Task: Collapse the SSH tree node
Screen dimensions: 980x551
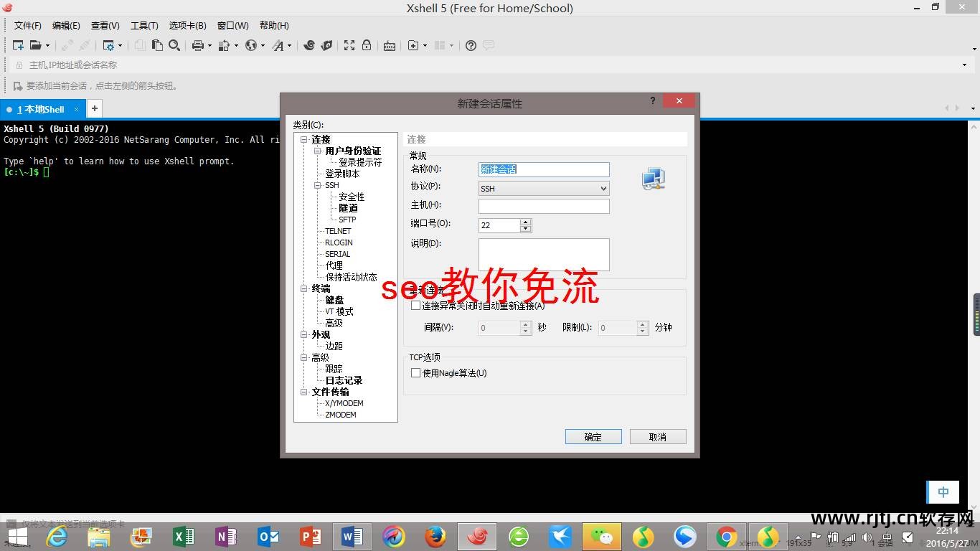Action: [318, 185]
